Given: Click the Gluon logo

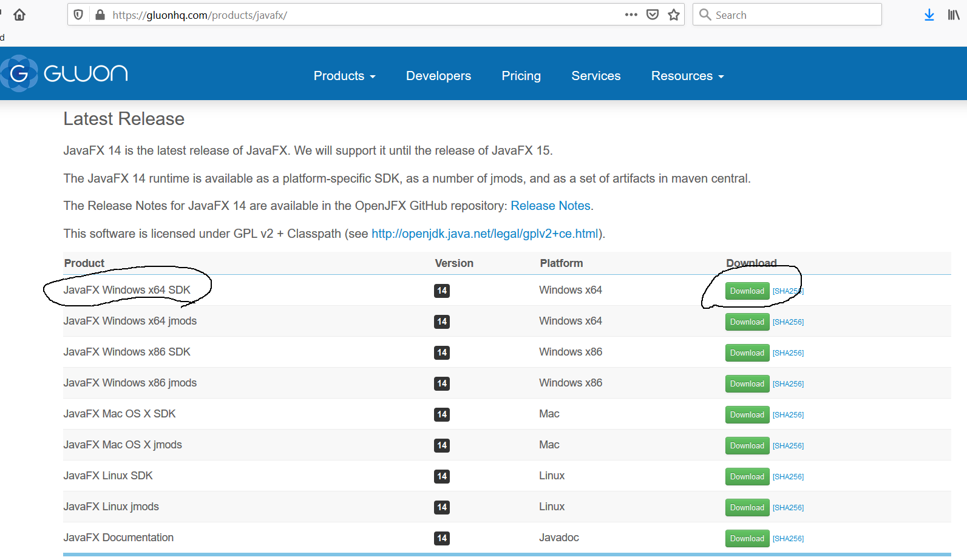Looking at the screenshot, I should [64, 73].
